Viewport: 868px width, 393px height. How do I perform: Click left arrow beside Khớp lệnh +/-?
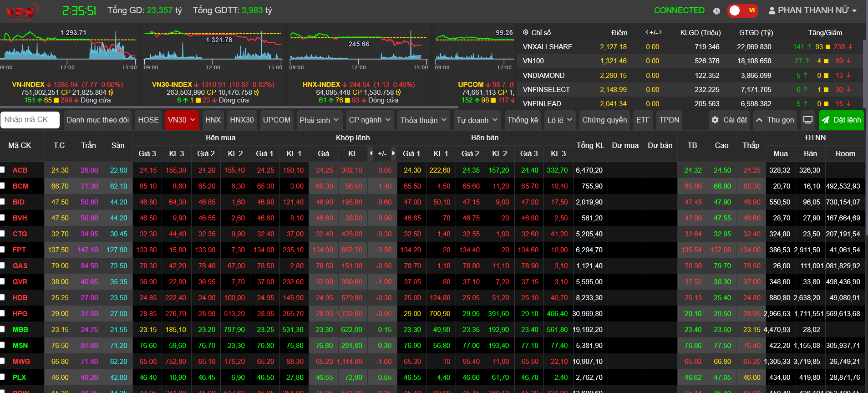coord(371,153)
